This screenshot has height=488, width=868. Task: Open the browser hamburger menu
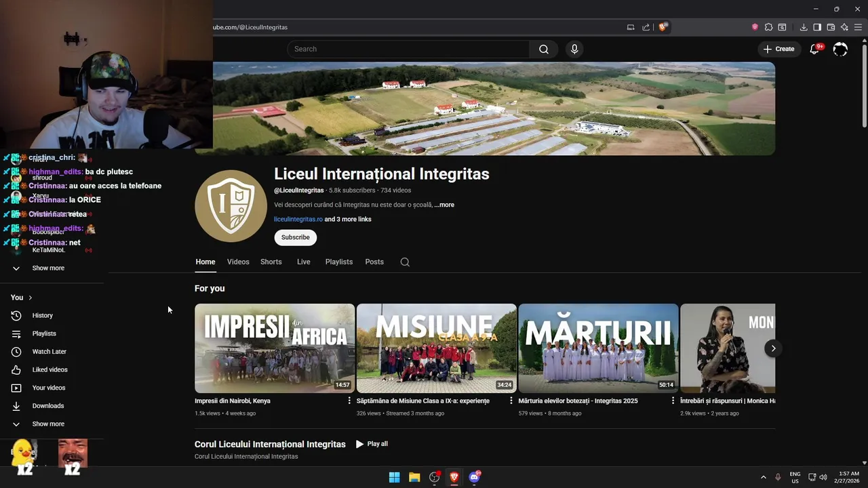(858, 27)
